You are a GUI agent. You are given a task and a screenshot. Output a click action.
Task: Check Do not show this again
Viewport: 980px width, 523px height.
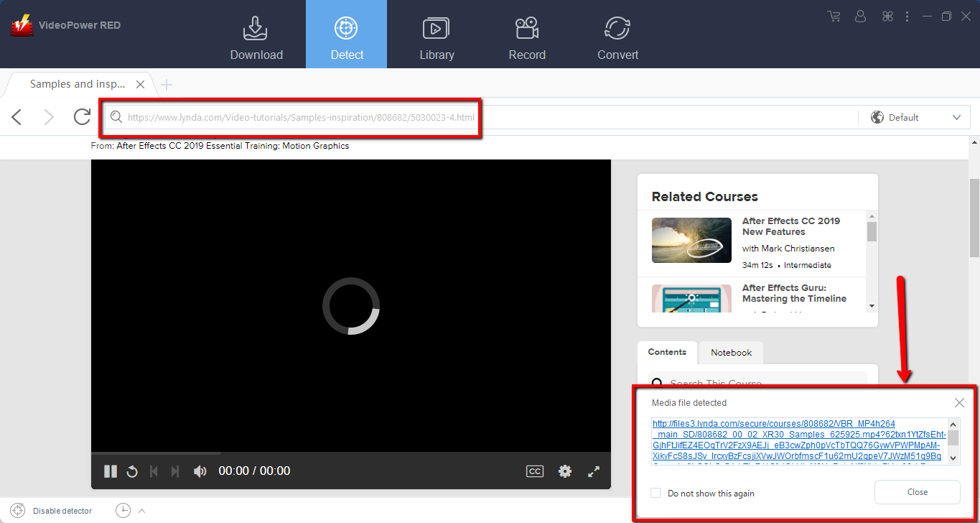(x=654, y=493)
